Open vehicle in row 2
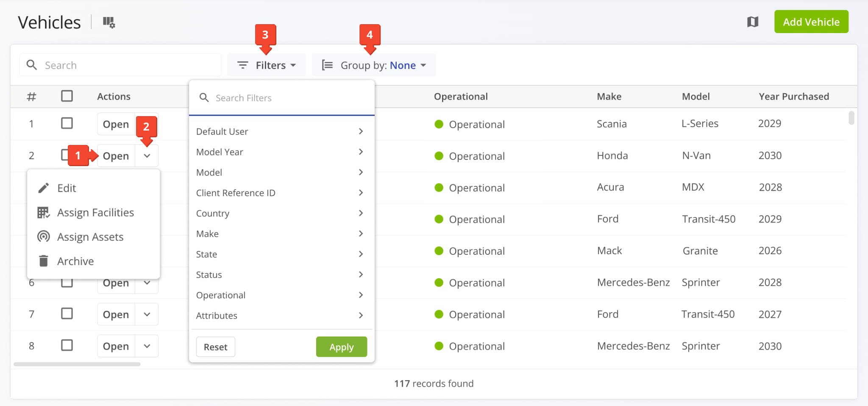 coord(116,156)
